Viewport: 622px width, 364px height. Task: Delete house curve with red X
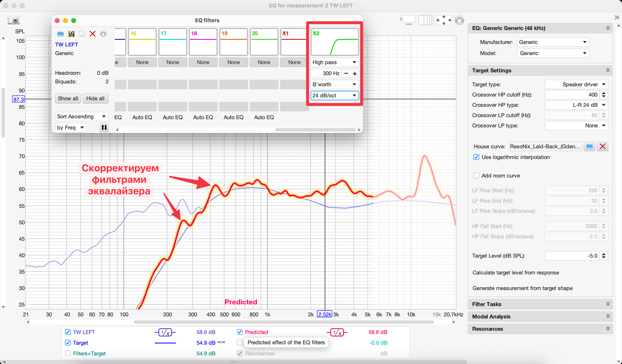(x=602, y=146)
